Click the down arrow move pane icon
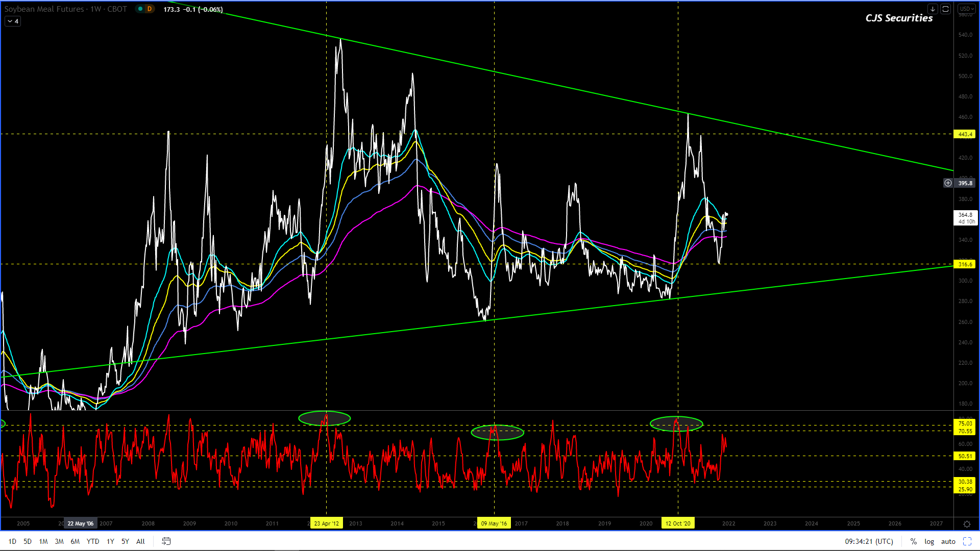The image size is (980, 551). coord(933,9)
